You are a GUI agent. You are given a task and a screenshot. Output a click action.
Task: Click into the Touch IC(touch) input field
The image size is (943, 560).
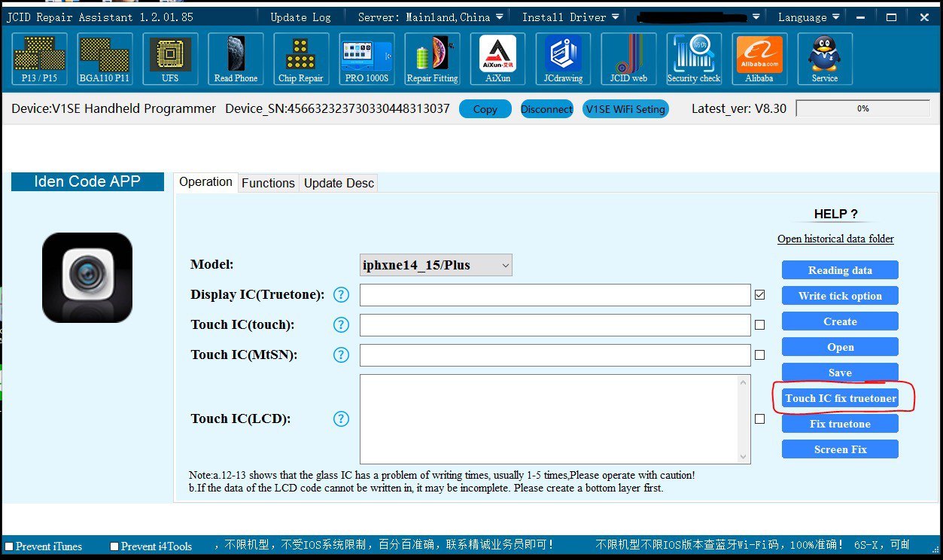(555, 325)
